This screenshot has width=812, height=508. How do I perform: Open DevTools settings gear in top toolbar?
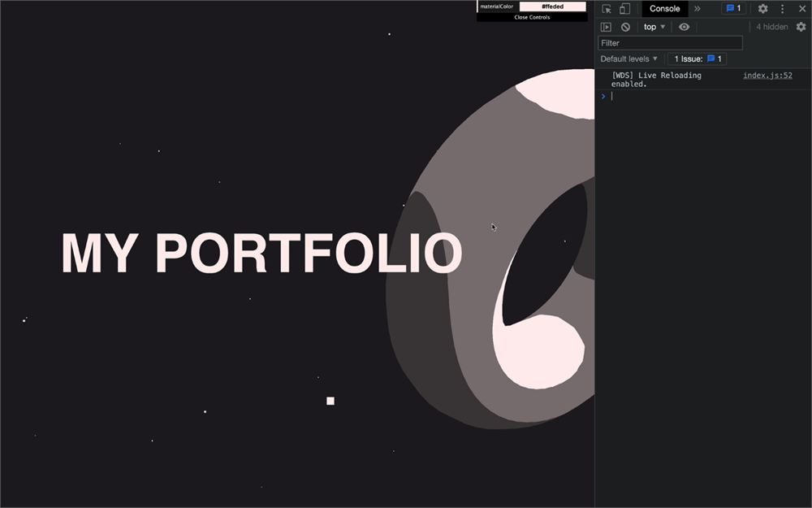(762, 9)
